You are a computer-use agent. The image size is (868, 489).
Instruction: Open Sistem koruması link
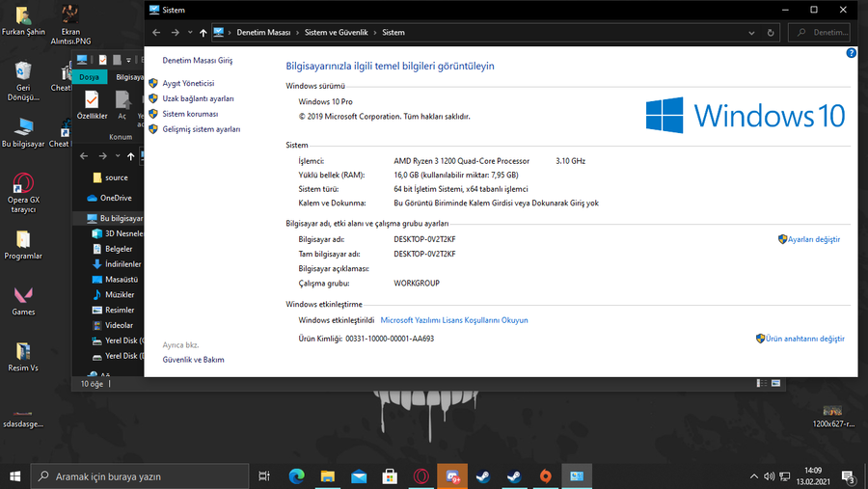(x=190, y=114)
